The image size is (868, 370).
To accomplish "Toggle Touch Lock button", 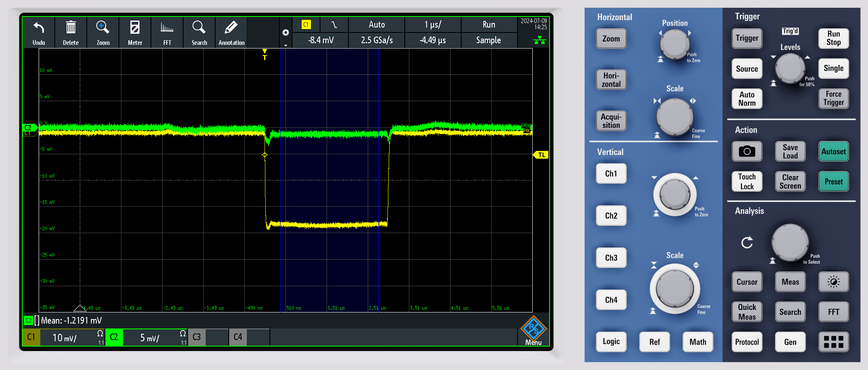I will click(x=747, y=181).
